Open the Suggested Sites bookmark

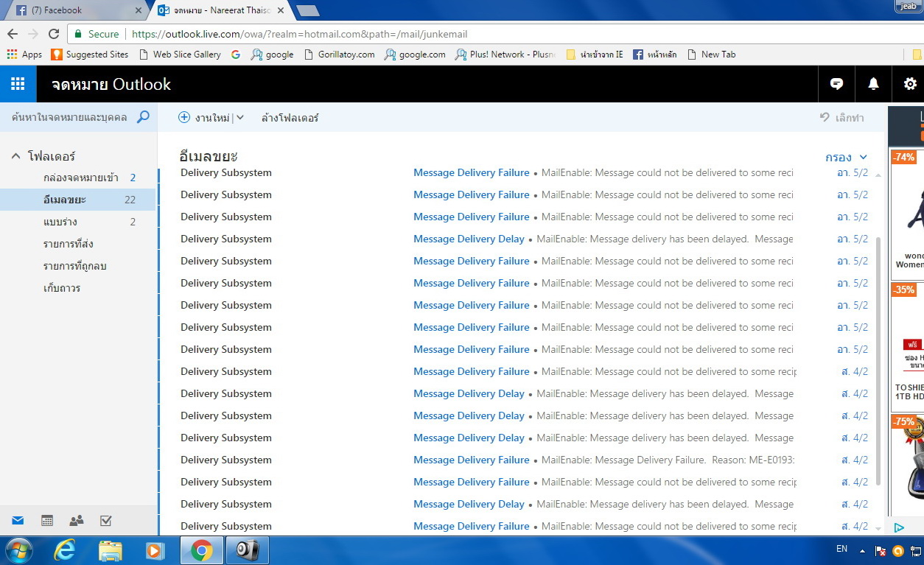pyautogui.click(x=89, y=55)
